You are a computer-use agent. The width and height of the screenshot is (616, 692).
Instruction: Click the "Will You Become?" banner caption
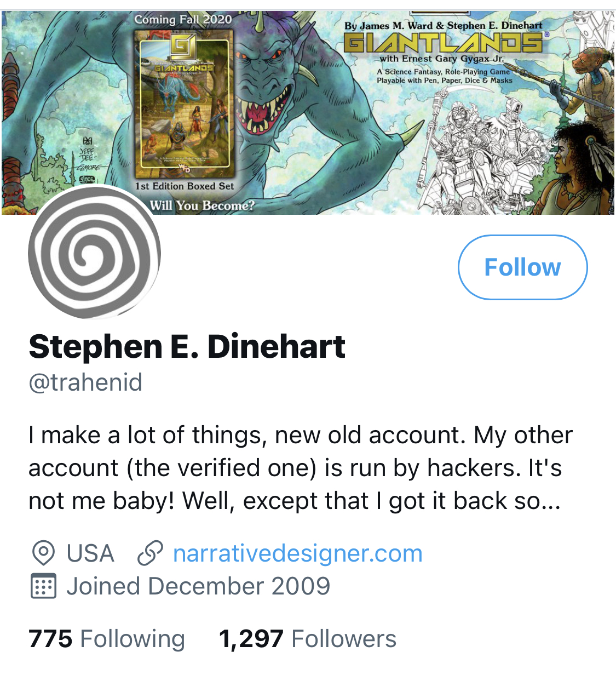(x=202, y=205)
